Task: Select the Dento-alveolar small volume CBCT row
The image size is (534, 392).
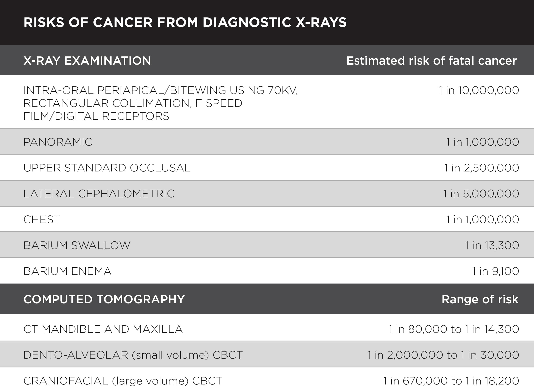Action: tap(267, 354)
